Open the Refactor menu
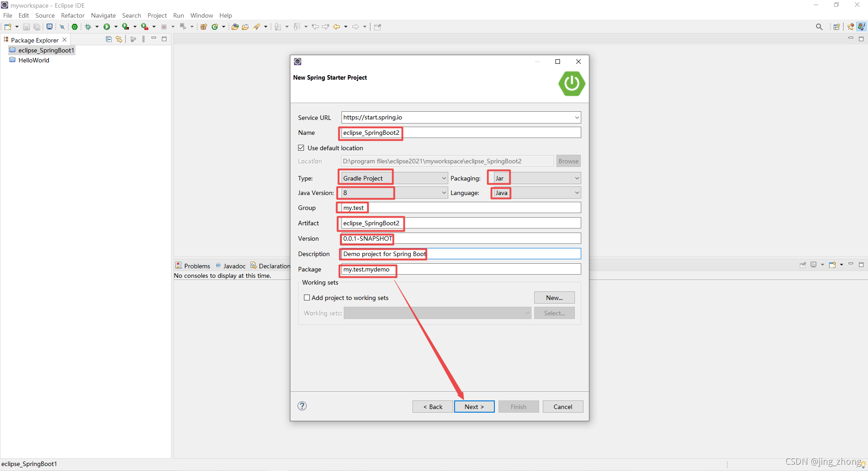The height and width of the screenshot is (471, 868). pos(73,15)
